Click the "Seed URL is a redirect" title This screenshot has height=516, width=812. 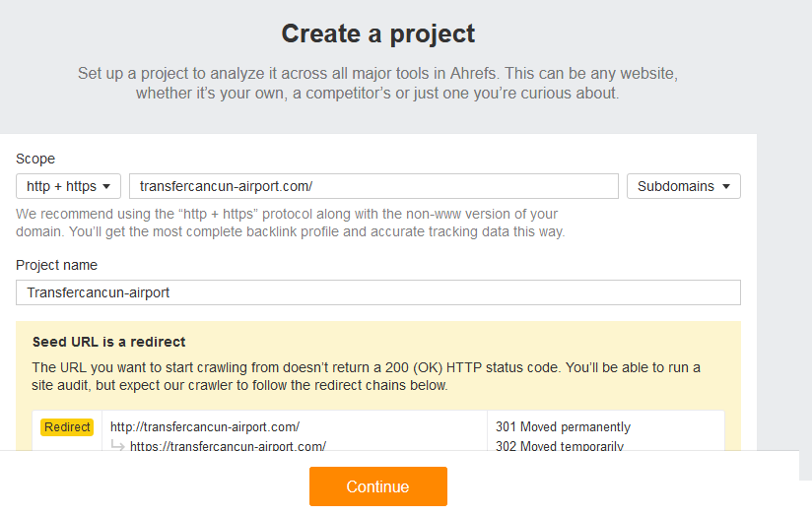pyautogui.click(x=108, y=342)
